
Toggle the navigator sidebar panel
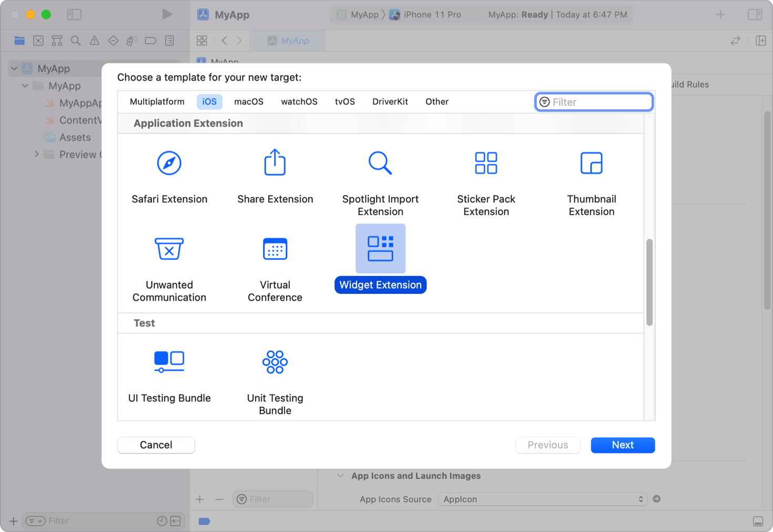click(74, 14)
